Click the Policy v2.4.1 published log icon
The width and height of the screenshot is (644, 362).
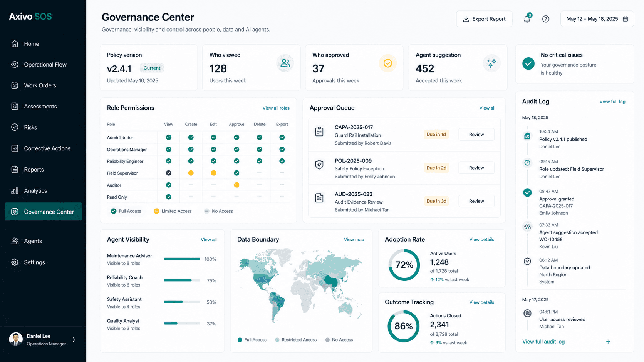528,136
